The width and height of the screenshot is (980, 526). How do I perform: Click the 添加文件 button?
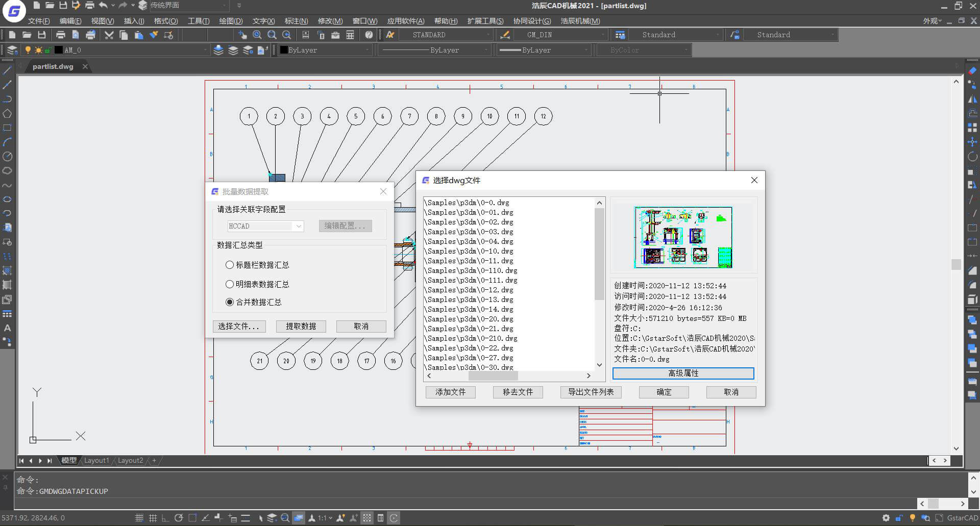450,392
